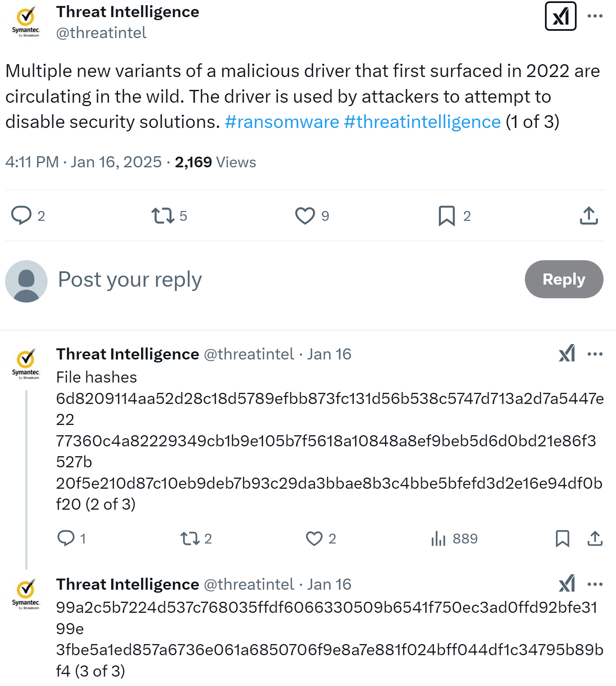Click Grok icon on File hashes reply

point(567,354)
